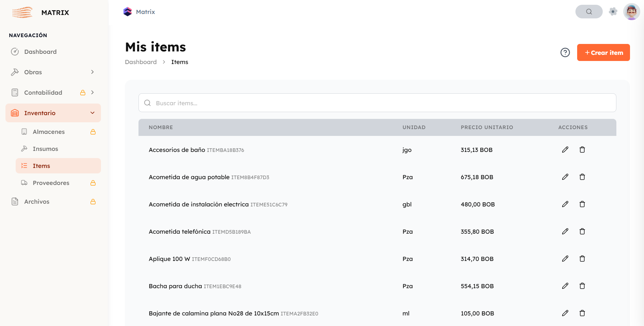Focus the Buscar items search field
The width and height of the screenshot is (644, 326).
pyautogui.click(x=377, y=103)
